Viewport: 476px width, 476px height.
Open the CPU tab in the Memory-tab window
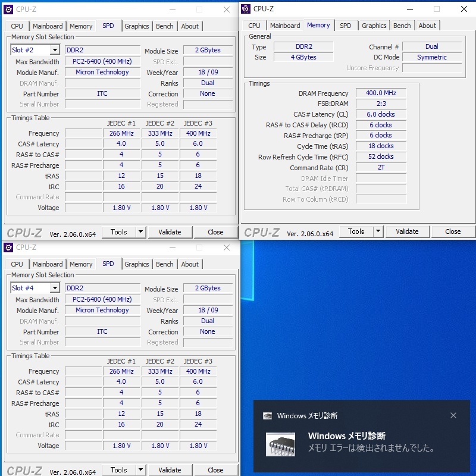[255, 26]
